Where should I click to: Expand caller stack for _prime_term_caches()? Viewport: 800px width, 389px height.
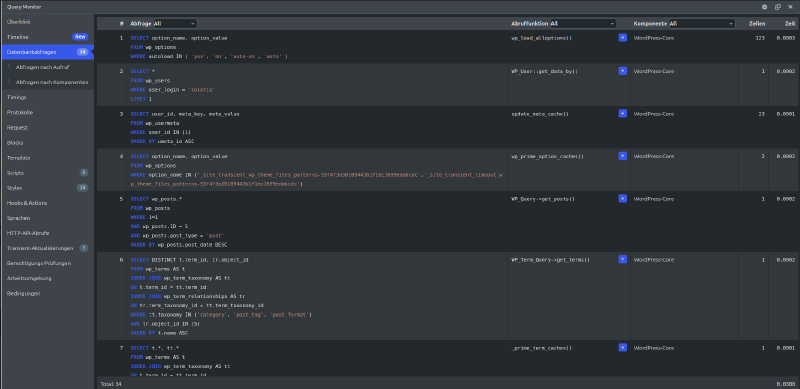pos(622,348)
